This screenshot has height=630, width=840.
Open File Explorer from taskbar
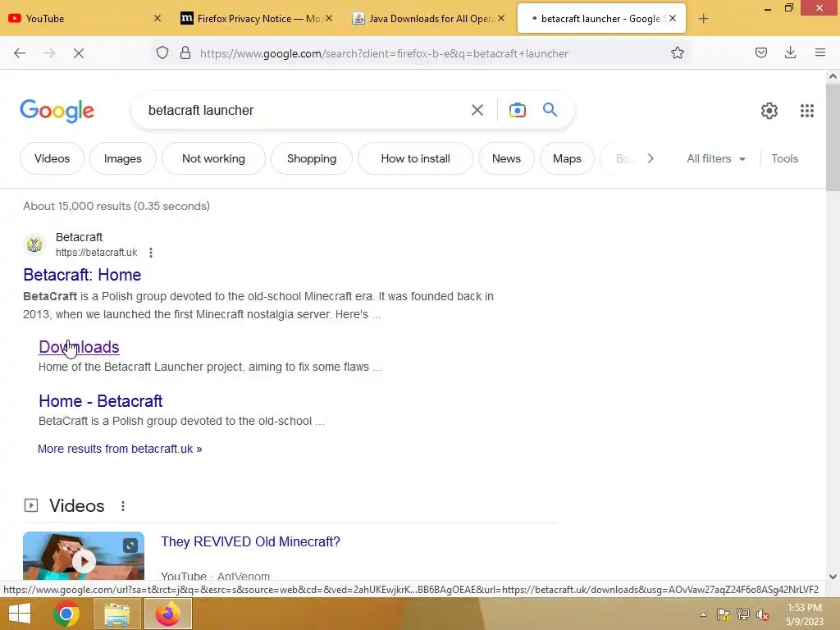tap(116, 614)
